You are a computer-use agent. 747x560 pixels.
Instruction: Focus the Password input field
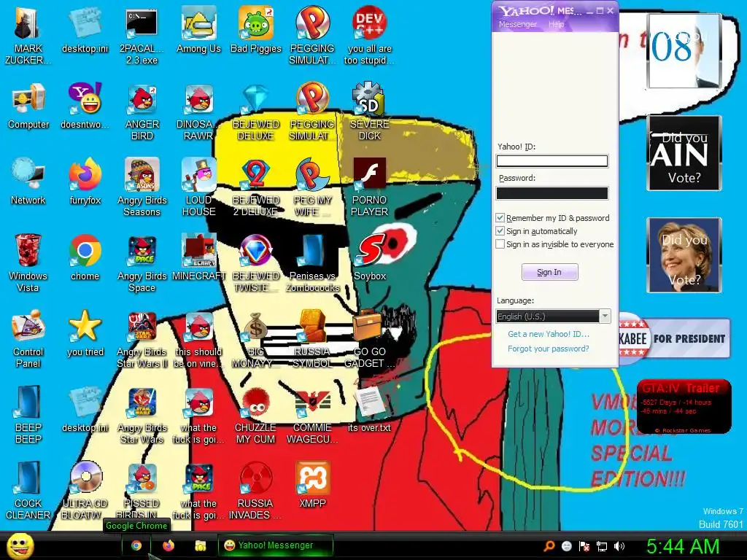[x=552, y=192]
